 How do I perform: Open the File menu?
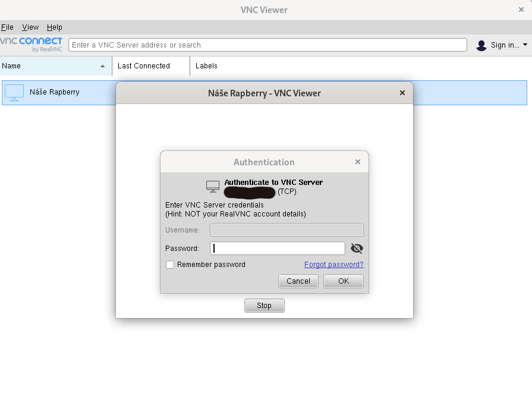point(7,27)
